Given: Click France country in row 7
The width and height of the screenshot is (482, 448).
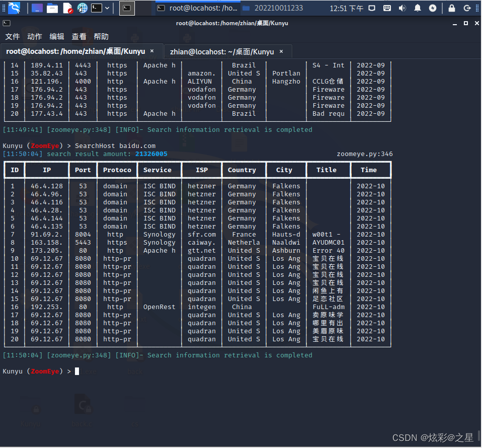Looking at the screenshot, I should click(244, 234).
